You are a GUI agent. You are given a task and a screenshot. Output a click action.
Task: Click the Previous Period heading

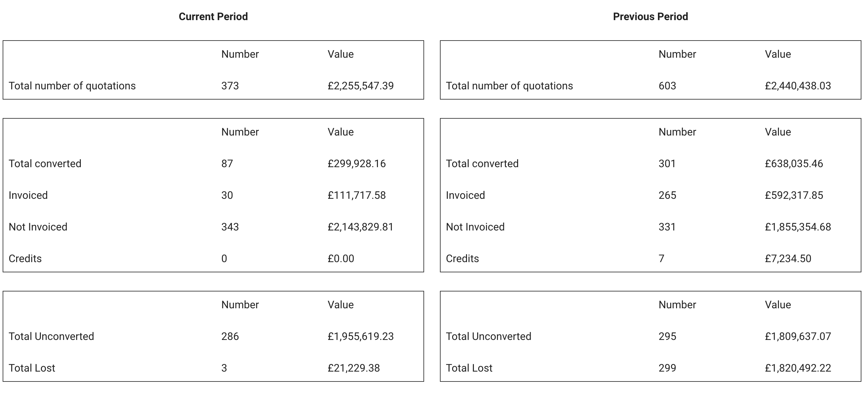click(x=650, y=16)
